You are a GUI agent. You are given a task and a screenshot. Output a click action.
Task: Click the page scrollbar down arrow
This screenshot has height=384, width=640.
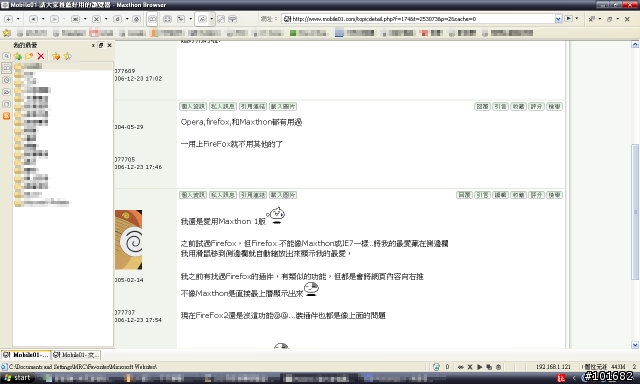[x=635, y=345]
